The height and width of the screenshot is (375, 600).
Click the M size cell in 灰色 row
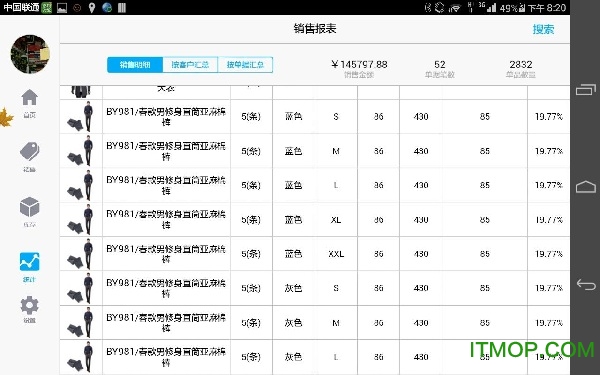click(x=336, y=323)
